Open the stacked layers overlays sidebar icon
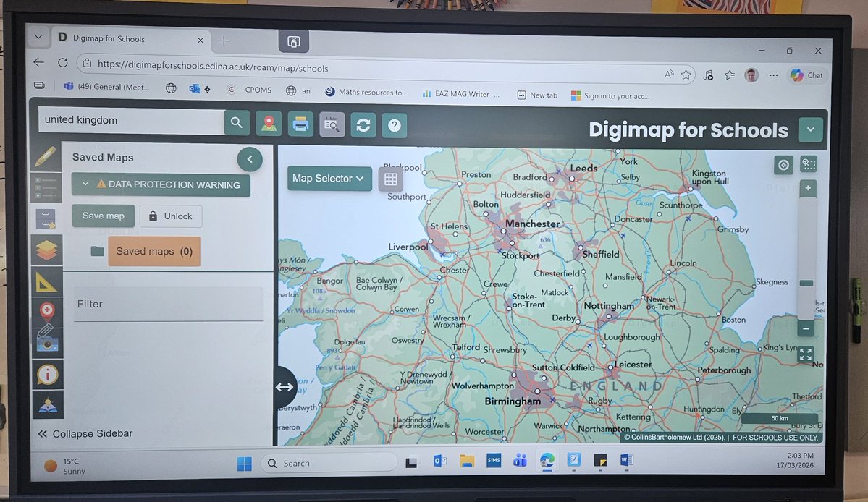This screenshot has height=502, width=868. coord(47,250)
